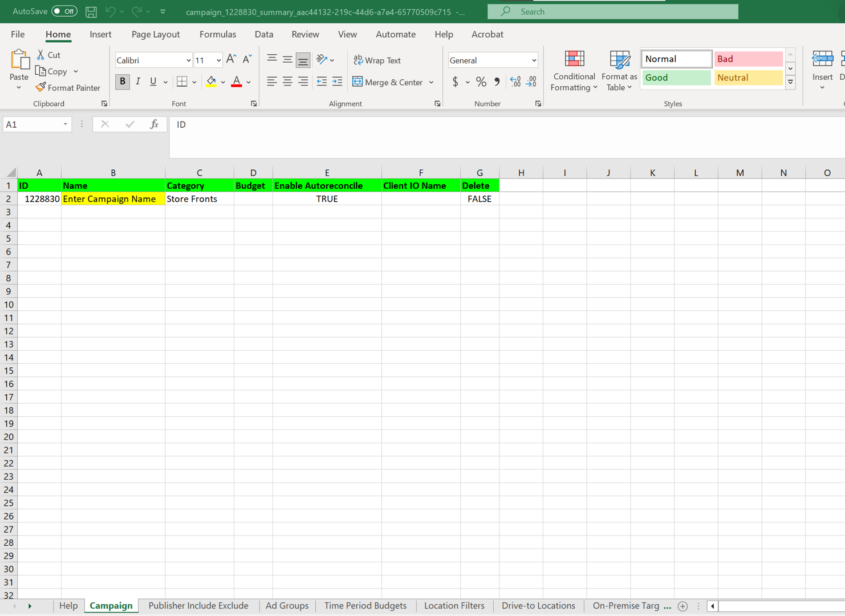Apply the Good cell style
Viewport: 845px width, 616px height.
(676, 78)
